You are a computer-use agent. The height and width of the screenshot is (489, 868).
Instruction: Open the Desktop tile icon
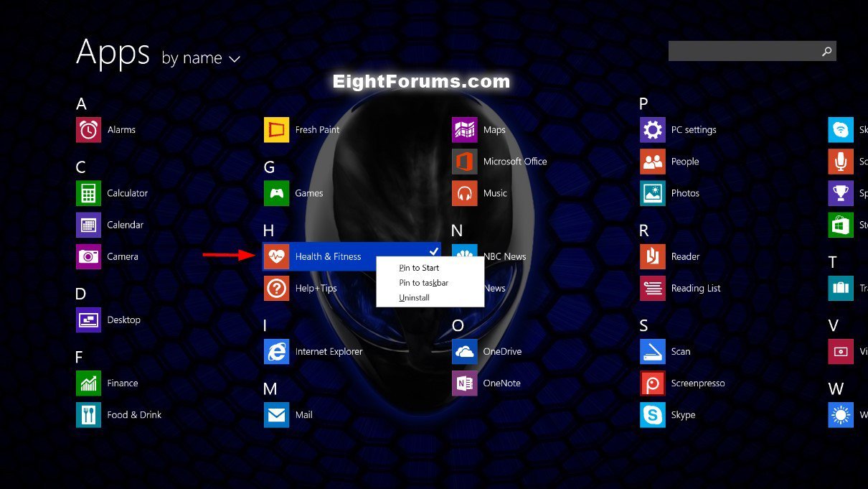tap(88, 320)
